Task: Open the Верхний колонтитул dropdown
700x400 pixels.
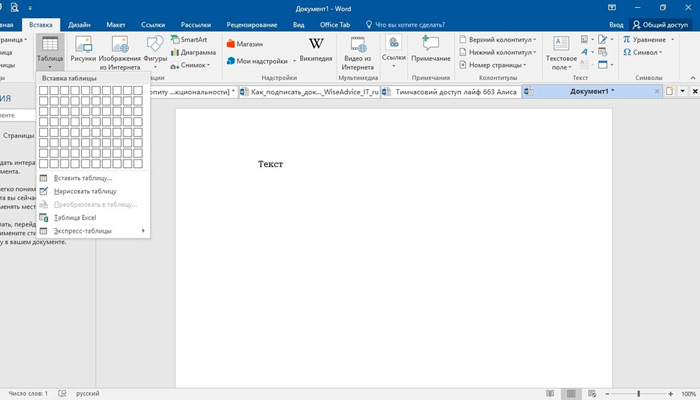Action: pyautogui.click(x=499, y=39)
